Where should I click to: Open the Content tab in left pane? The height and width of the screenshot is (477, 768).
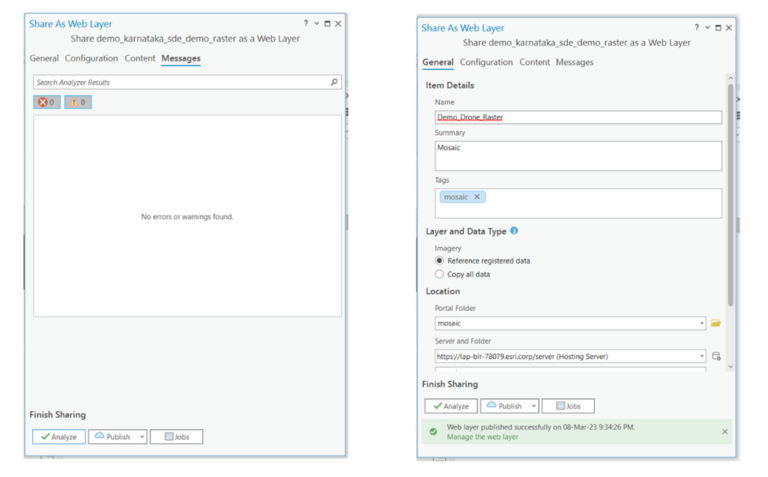pyautogui.click(x=140, y=58)
